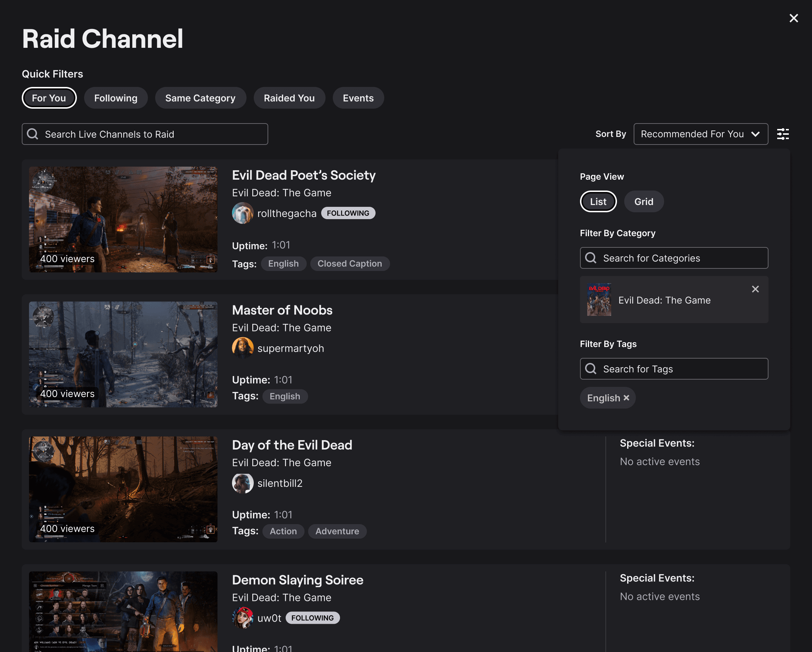Close the Raid Channel dialog
The width and height of the screenshot is (812, 652).
point(794,18)
